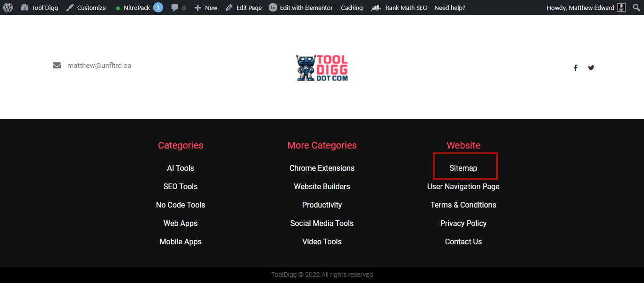The image size is (644, 283).
Task: Click the matthew@unfltrd.ca email address
Action: [x=99, y=66]
